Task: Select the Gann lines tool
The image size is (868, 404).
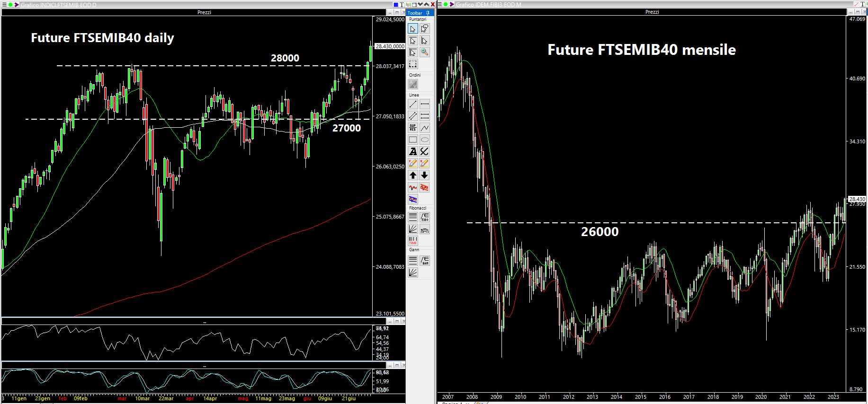Action: click(x=413, y=260)
